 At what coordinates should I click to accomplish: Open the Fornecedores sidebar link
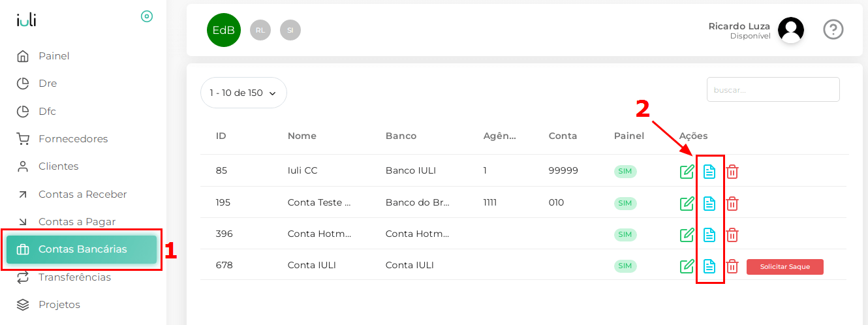pos(73,139)
